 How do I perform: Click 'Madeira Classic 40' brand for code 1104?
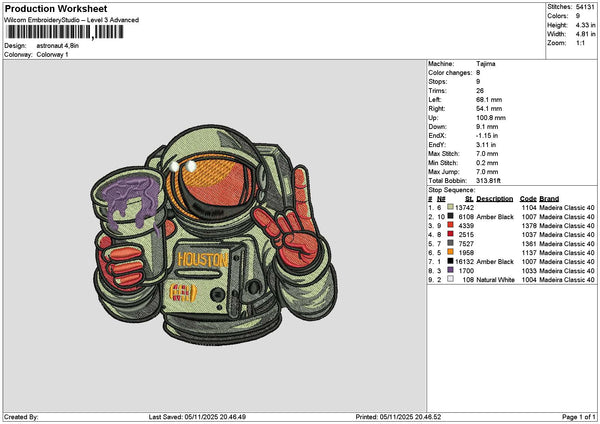tap(567, 207)
